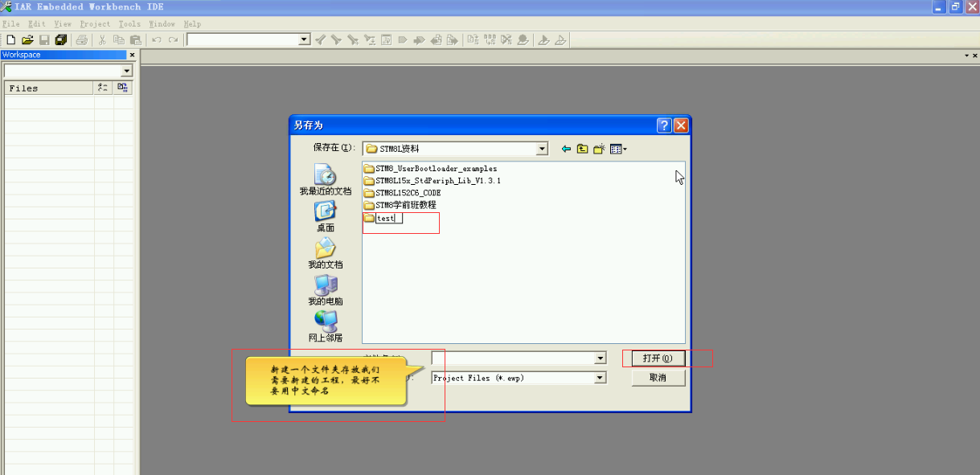Open the Window menu
The height and width of the screenshot is (475, 980).
162,24
